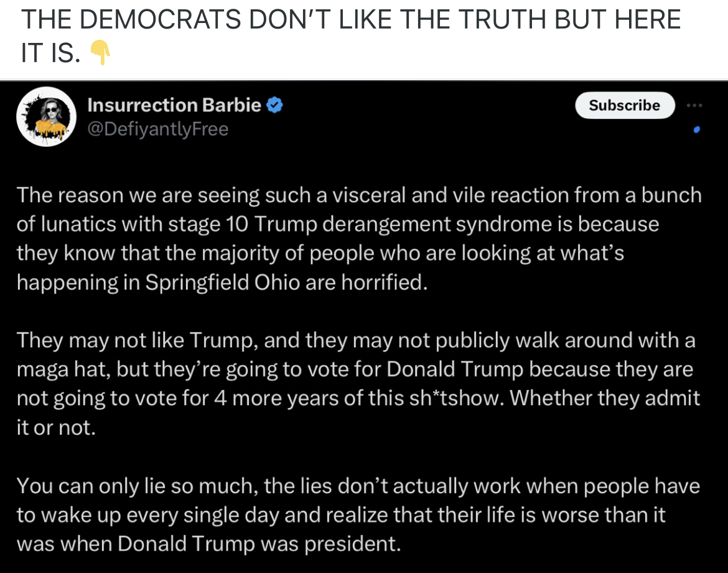
Task: Open the Insurrection Barbie profile avatar
Action: click(46, 116)
